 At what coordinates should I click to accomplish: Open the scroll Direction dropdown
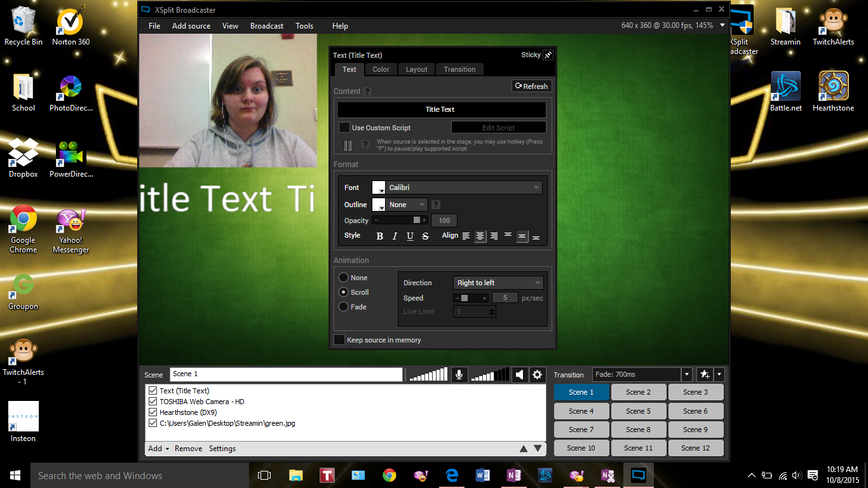[498, 282]
